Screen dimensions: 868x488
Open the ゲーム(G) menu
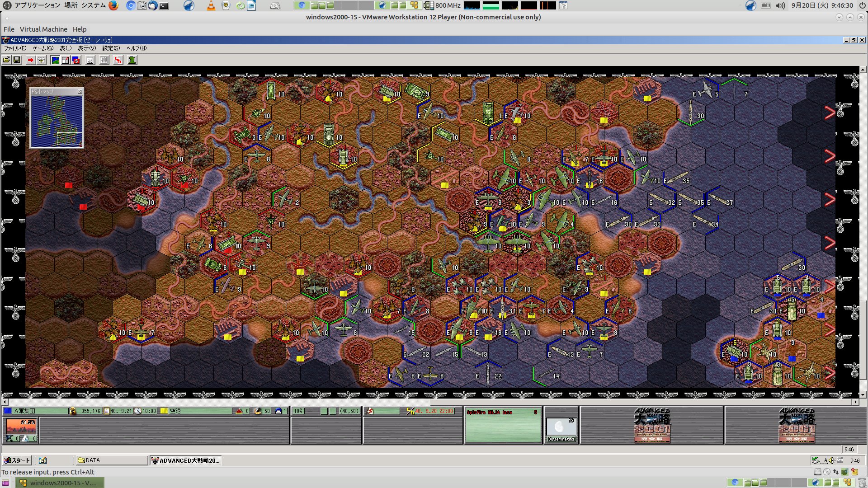[43, 48]
